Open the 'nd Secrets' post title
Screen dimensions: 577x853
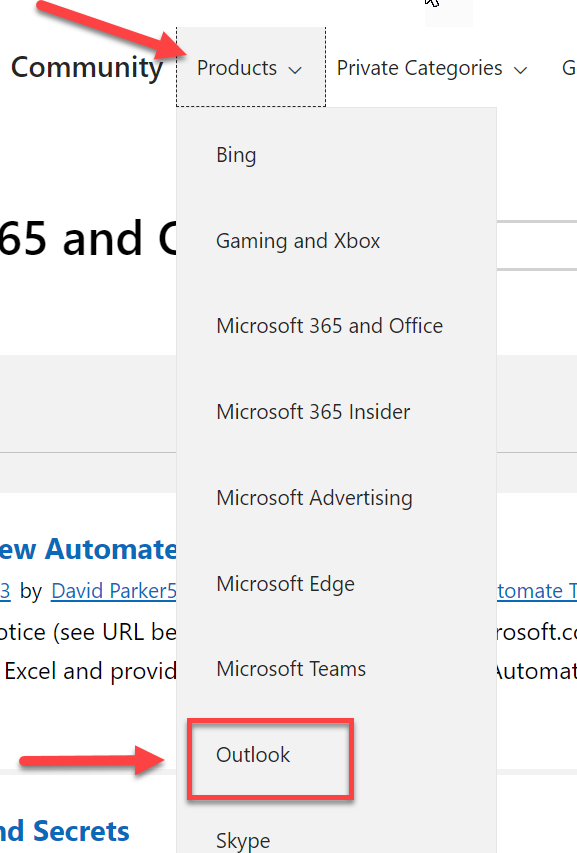click(65, 831)
